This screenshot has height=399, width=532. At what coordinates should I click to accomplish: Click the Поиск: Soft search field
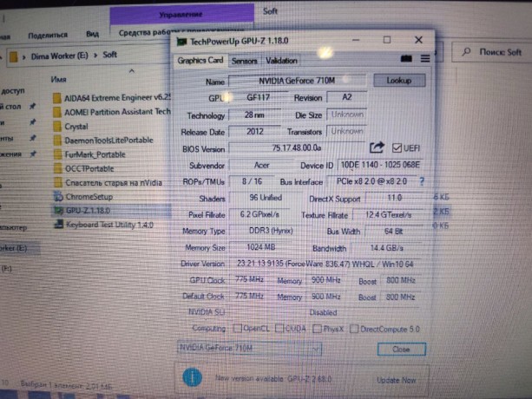[x=491, y=52]
